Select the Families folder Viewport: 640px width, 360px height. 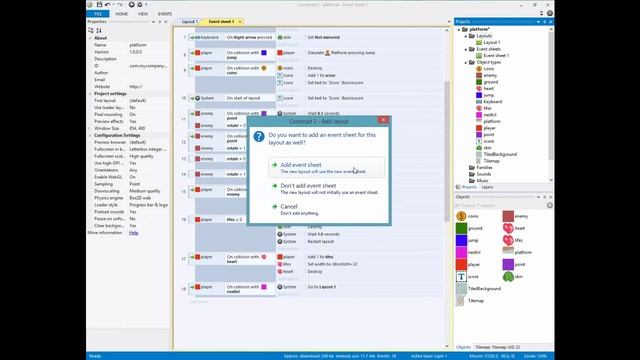tap(484, 167)
